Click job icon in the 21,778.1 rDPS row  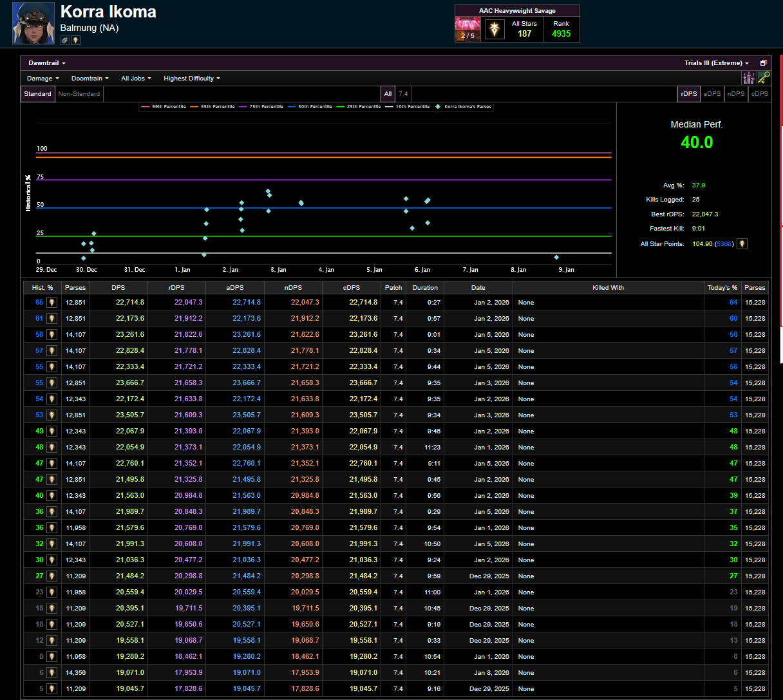[52, 350]
